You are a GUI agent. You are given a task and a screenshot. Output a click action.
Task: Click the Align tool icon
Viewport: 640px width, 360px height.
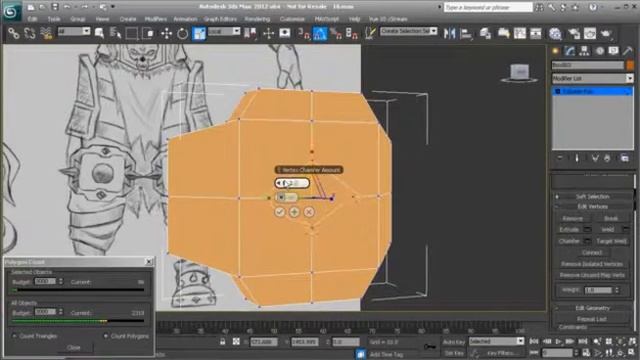[466, 33]
